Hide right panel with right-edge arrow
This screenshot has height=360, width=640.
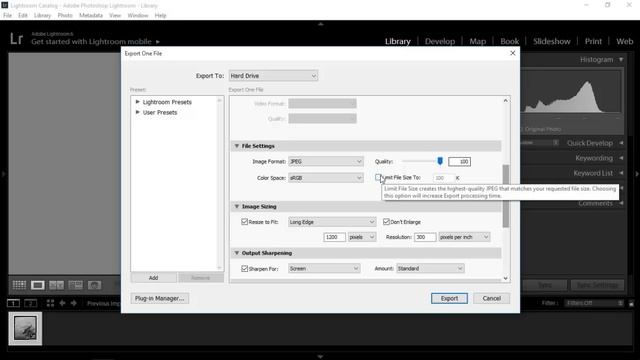(637, 174)
